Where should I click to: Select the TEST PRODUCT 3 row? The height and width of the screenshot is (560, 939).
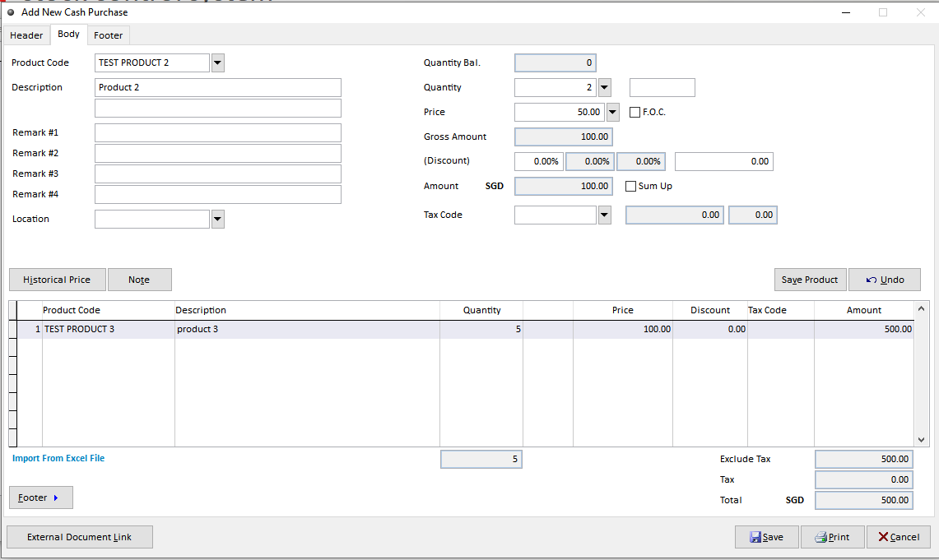(465, 329)
